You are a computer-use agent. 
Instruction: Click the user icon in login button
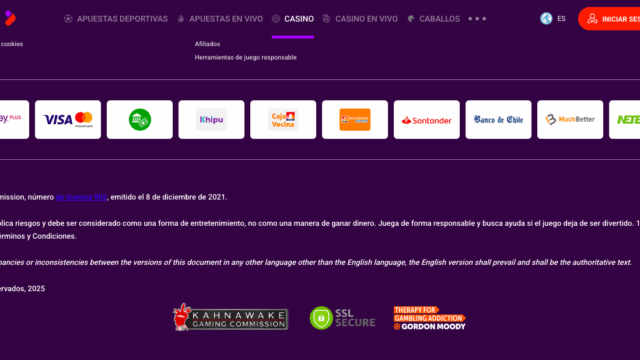point(592,19)
